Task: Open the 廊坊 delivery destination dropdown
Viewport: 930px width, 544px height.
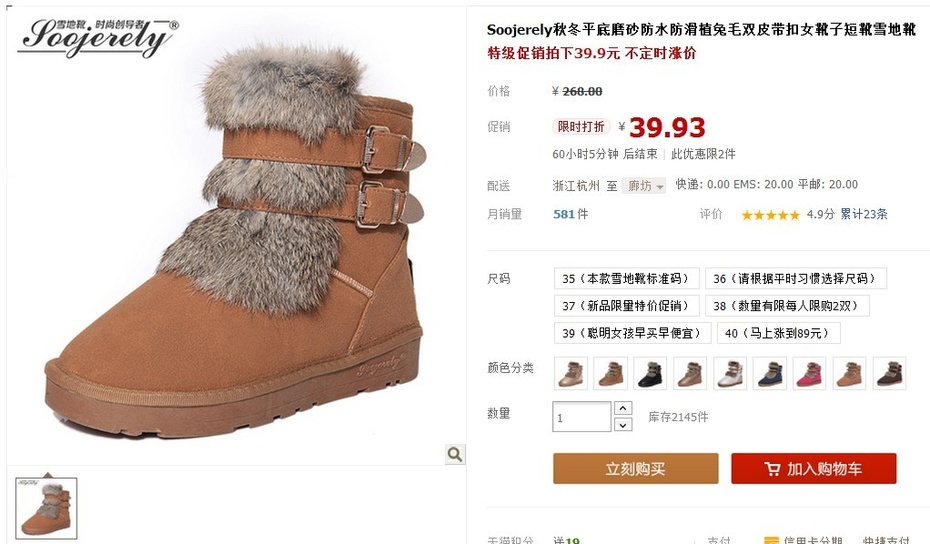Action: point(644,186)
